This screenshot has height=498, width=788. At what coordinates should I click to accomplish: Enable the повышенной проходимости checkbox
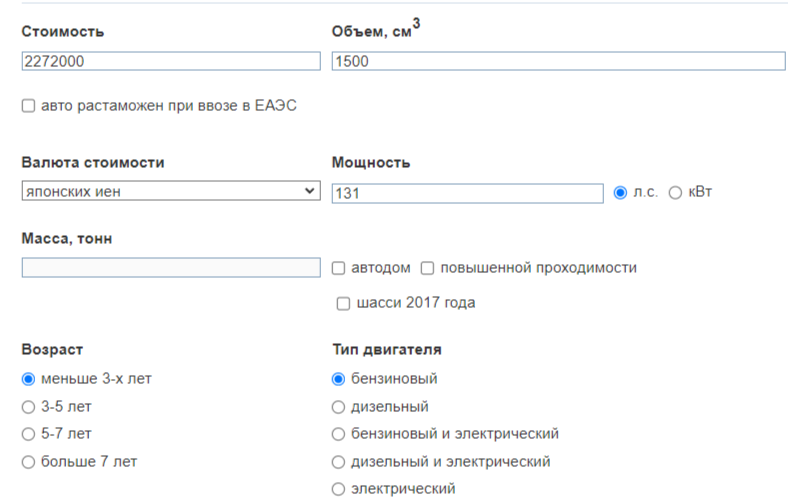tap(427, 268)
